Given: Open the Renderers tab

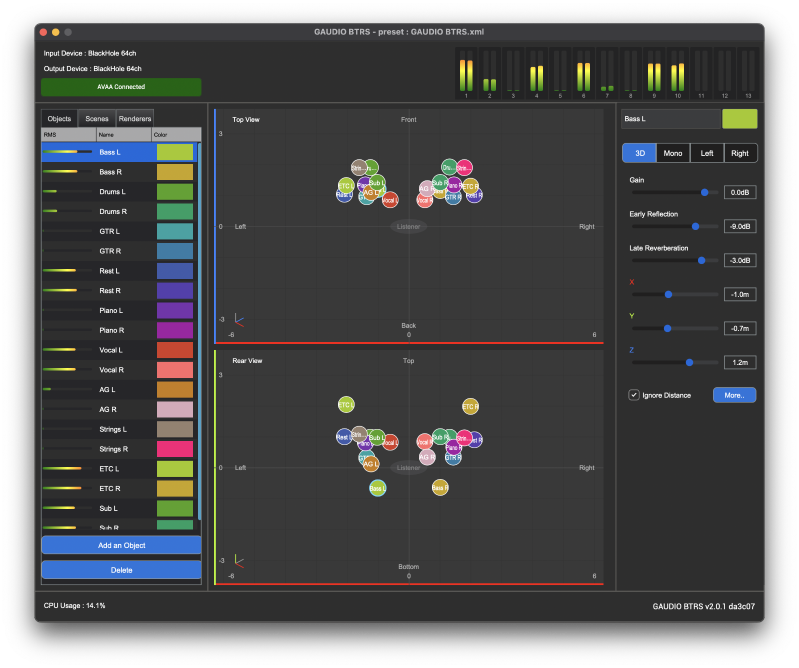Looking at the screenshot, I should tap(135, 119).
